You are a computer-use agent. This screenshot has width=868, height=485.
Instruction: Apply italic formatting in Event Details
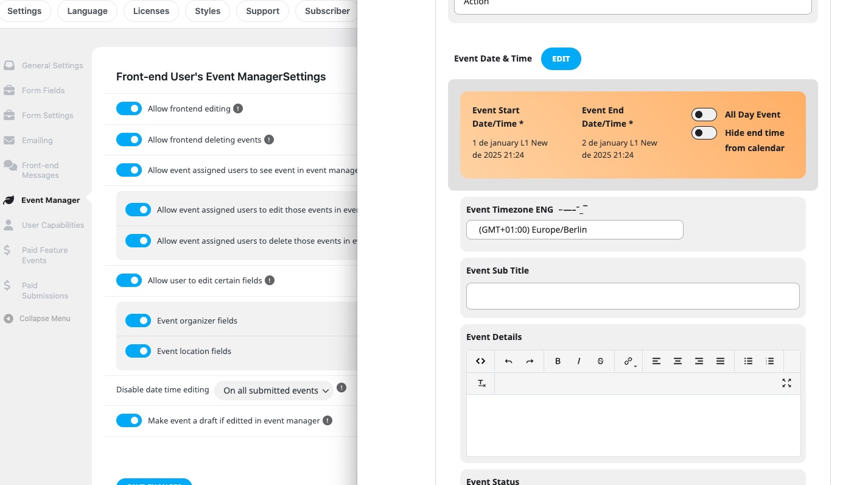click(x=579, y=361)
